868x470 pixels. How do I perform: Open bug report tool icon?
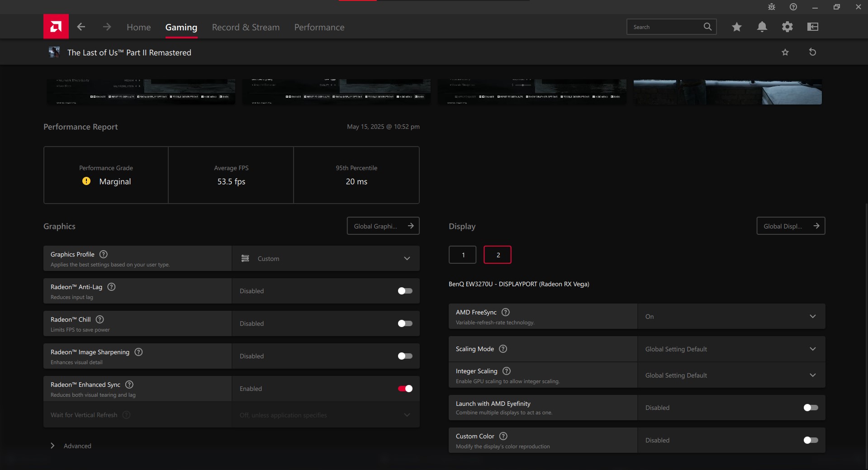(772, 7)
